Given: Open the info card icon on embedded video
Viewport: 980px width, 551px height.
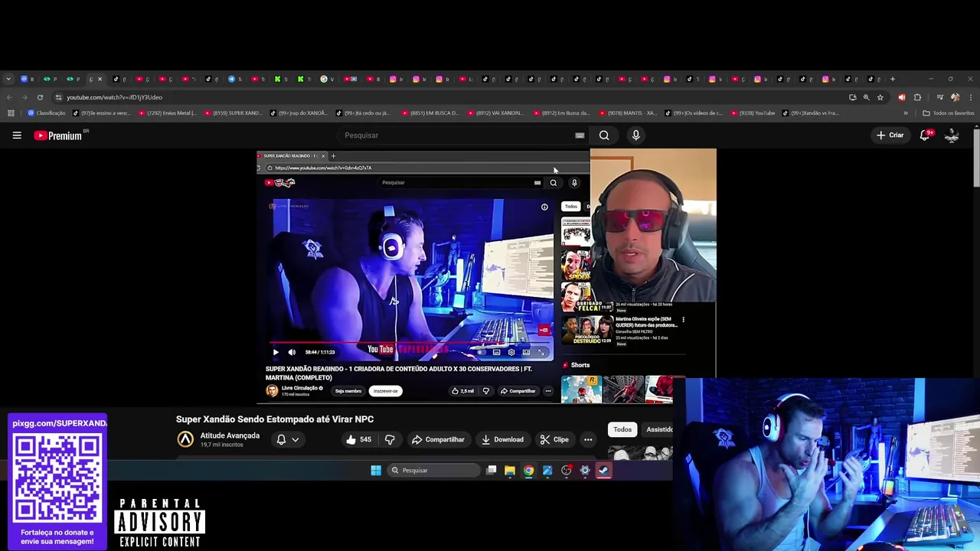Looking at the screenshot, I should coord(544,207).
